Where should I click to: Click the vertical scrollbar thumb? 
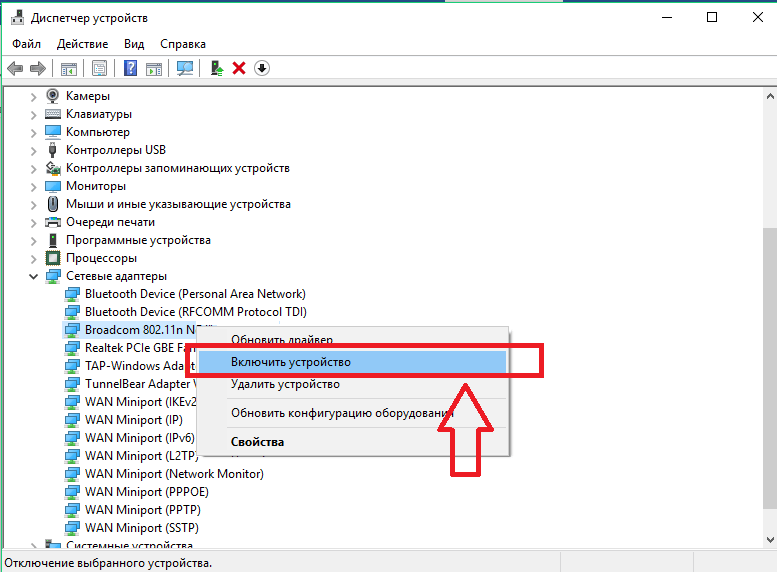click(770, 368)
